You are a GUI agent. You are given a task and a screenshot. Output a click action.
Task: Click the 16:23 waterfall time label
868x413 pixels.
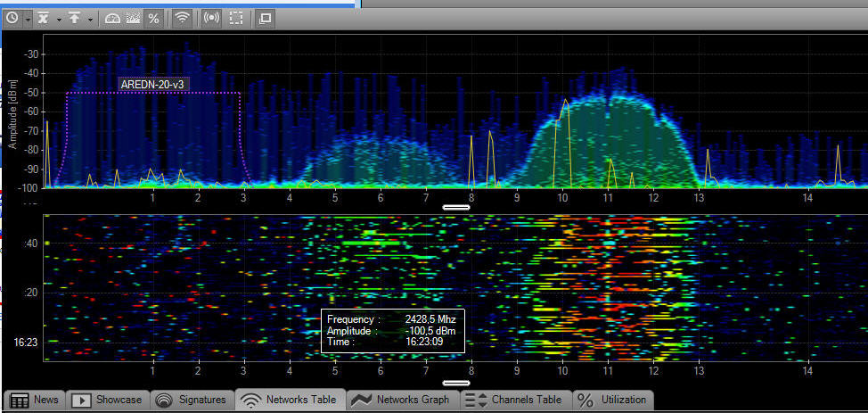pos(25,343)
